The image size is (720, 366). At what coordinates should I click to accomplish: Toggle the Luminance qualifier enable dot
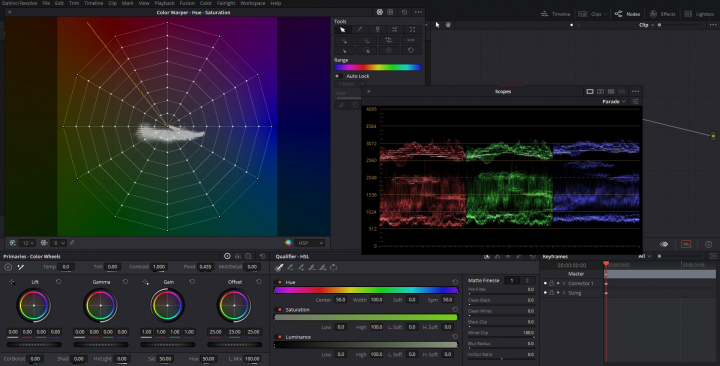(280, 337)
